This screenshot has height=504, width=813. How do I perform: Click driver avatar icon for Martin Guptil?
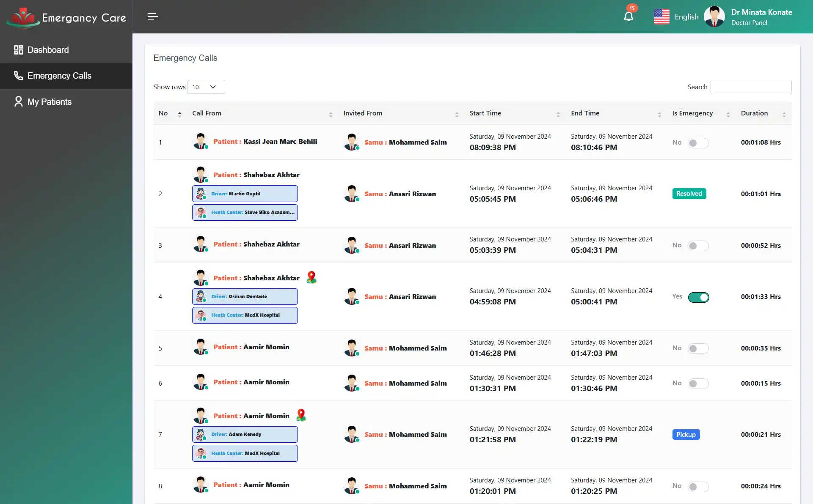[201, 194]
